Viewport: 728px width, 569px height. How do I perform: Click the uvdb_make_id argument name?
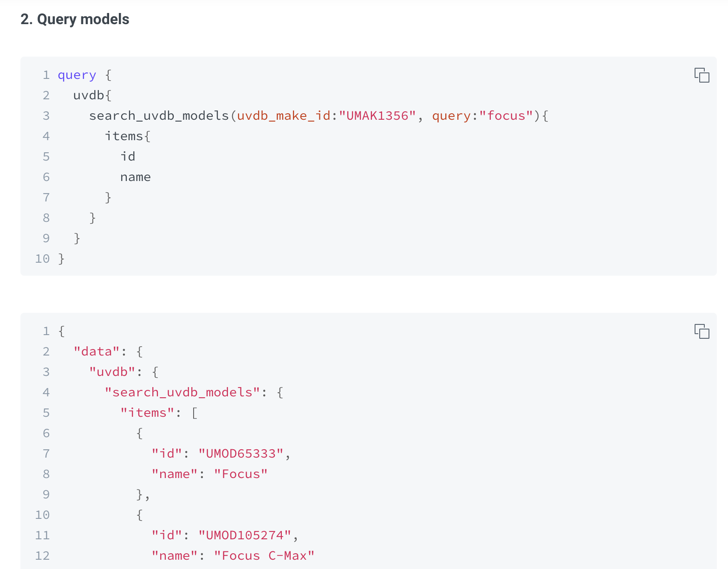coord(284,116)
